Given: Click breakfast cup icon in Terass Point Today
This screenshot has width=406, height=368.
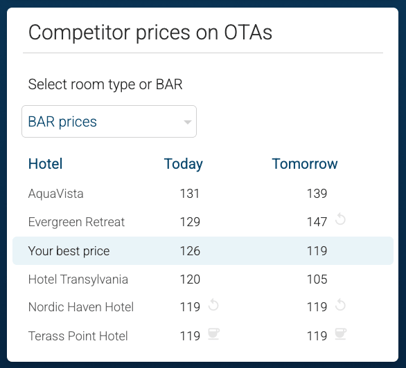Looking at the screenshot, I should click(x=214, y=334).
